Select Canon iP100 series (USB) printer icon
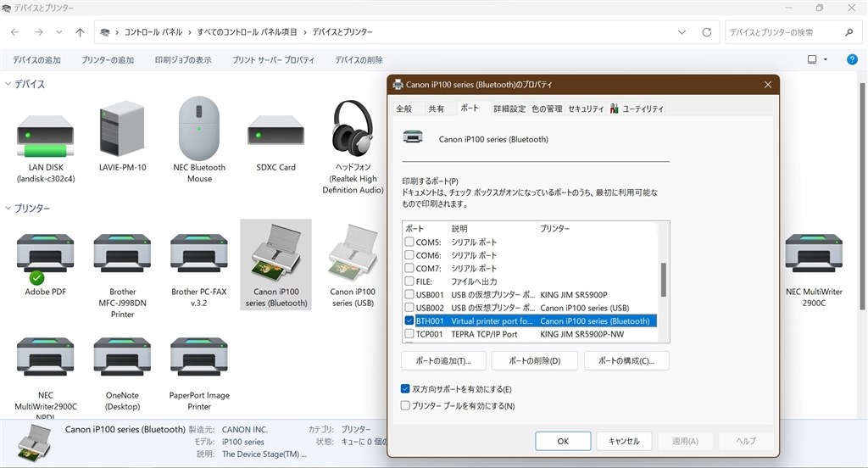 353,252
